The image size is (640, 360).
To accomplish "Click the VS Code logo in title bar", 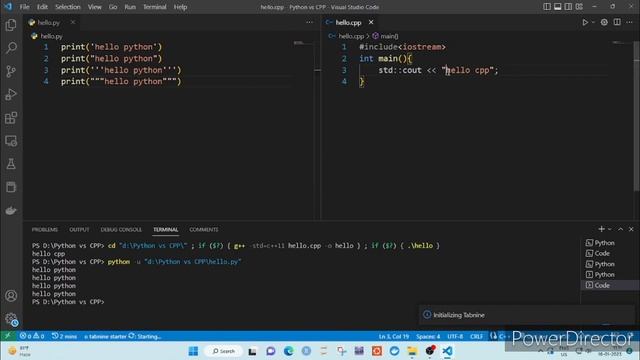I will [8, 7].
